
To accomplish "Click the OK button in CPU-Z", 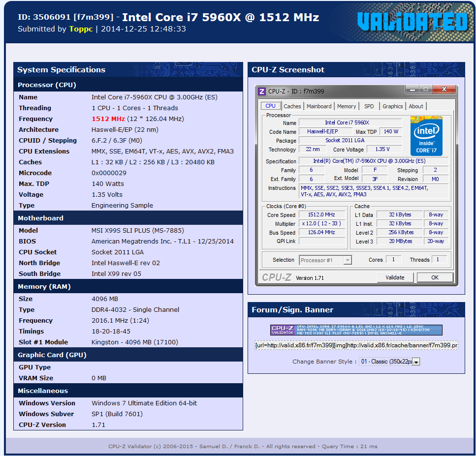I will [x=435, y=277].
